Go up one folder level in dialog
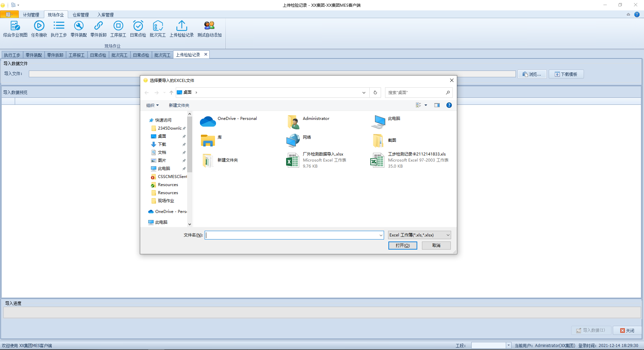Image resolution: width=644 pixels, height=350 pixels. pos(171,92)
